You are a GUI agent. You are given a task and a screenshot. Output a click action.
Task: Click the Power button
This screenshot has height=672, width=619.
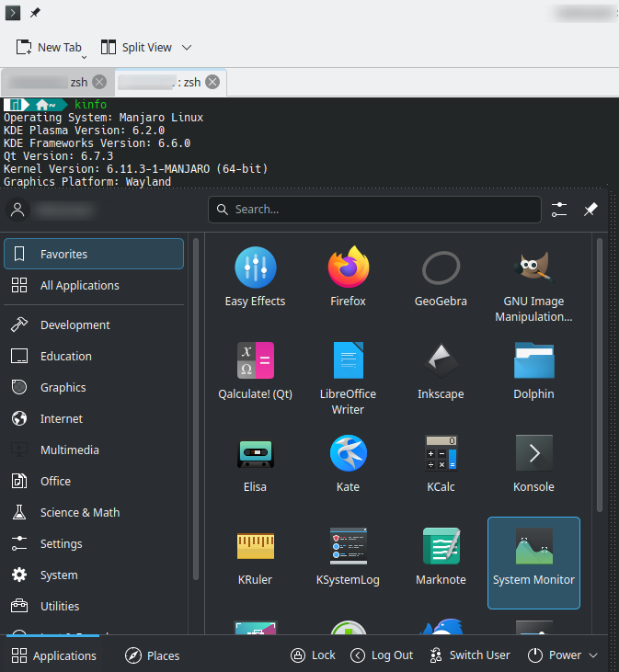coord(555,655)
